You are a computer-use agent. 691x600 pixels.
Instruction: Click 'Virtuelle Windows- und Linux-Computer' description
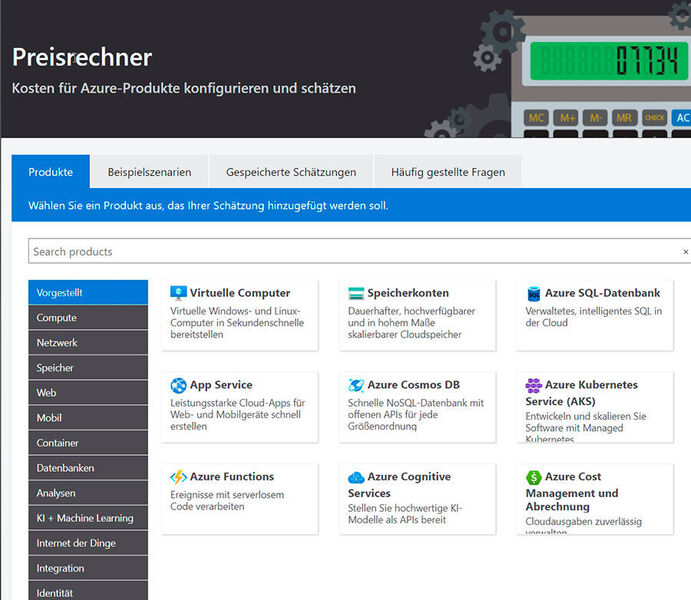[x=237, y=323]
